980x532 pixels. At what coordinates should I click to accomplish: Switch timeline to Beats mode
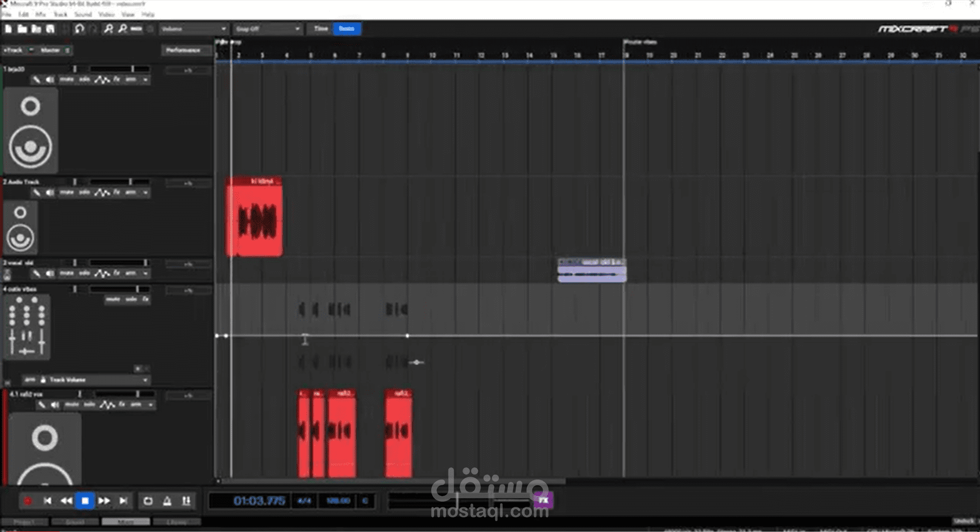[x=347, y=29]
